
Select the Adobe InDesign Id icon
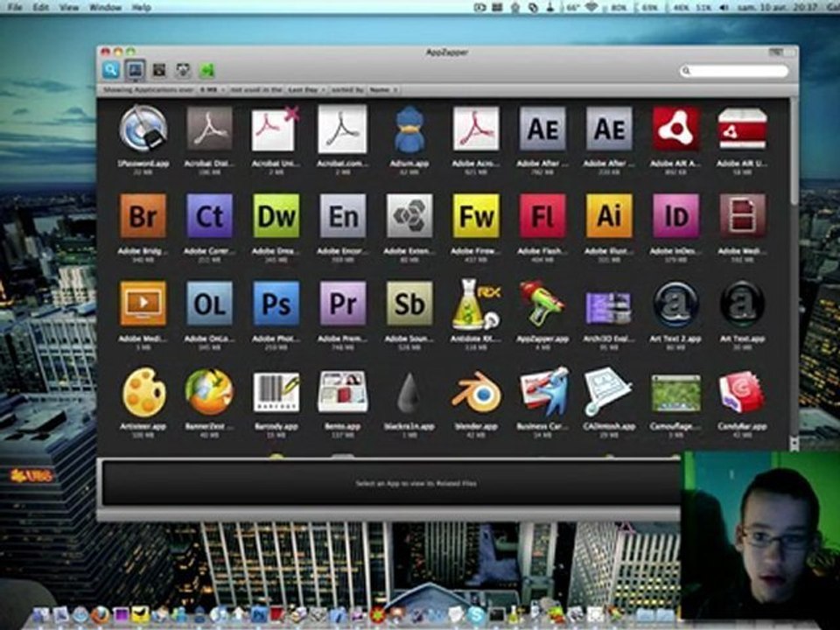click(x=675, y=216)
